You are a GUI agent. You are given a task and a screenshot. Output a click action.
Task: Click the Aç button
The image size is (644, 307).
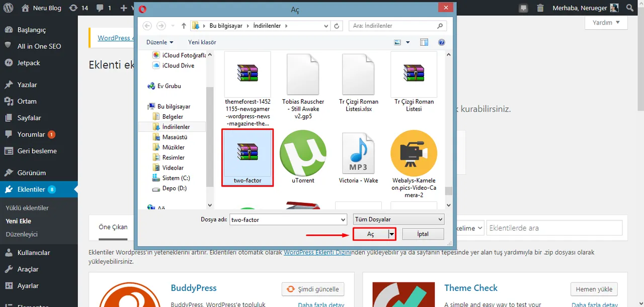pyautogui.click(x=371, y=234)
